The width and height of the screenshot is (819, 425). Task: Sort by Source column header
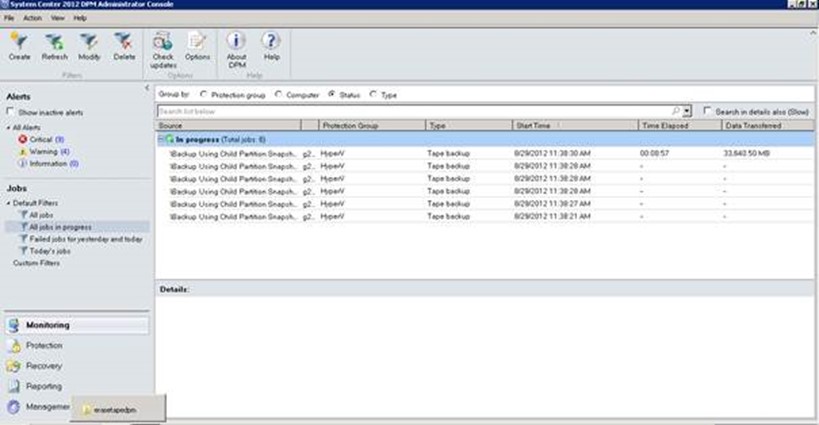coord(228,125)
